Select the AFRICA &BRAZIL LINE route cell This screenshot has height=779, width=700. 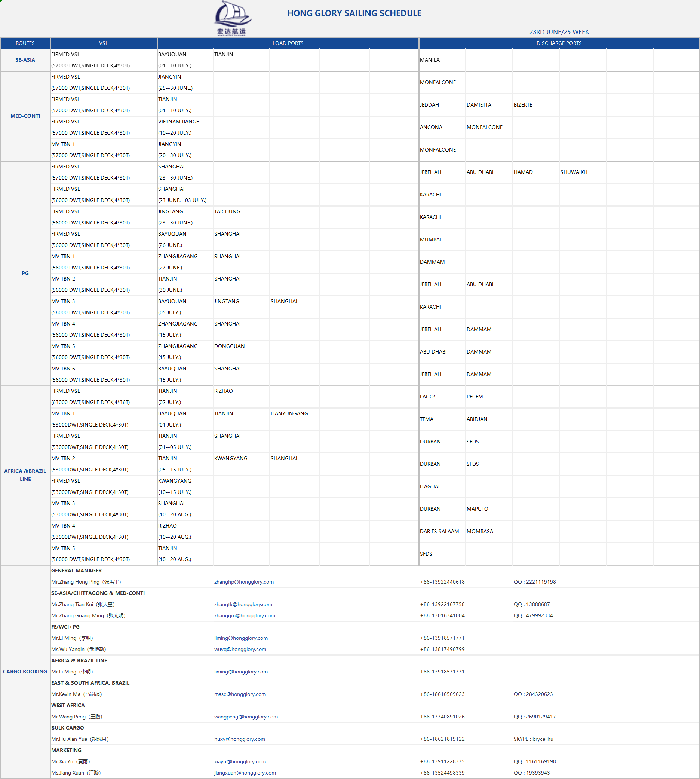(x=25, y=475)
